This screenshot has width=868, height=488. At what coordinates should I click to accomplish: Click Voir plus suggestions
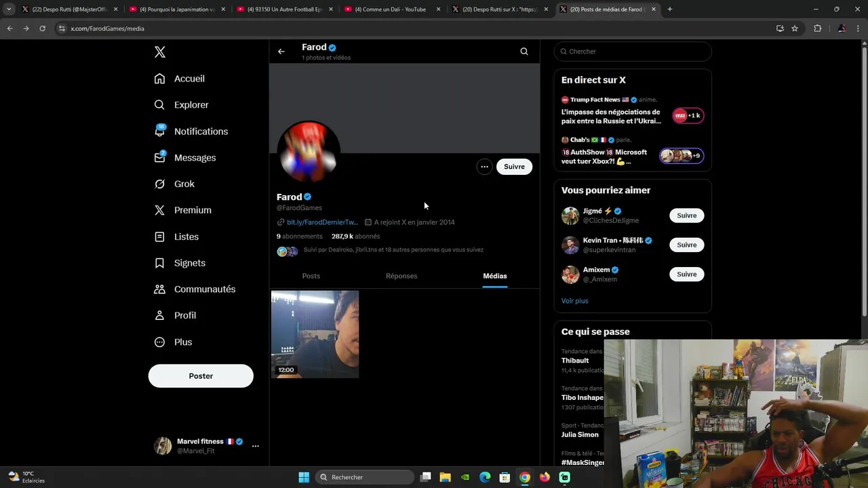575,301
